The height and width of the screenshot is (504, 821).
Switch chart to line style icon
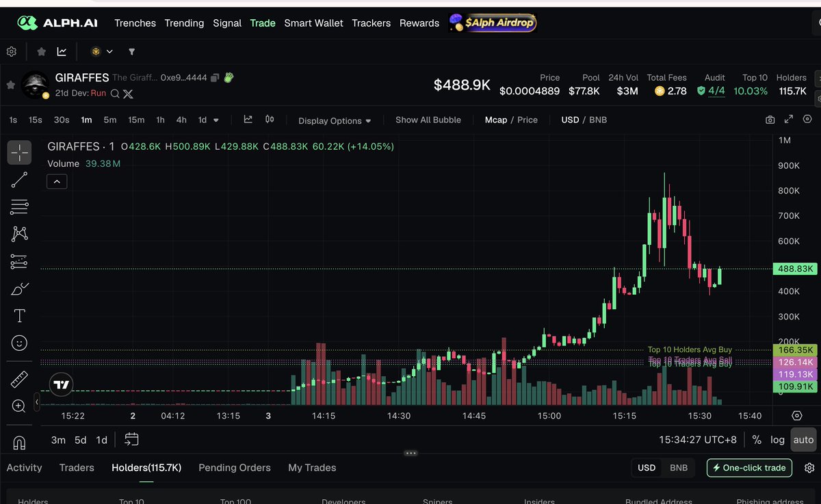[x=248, y=120]
